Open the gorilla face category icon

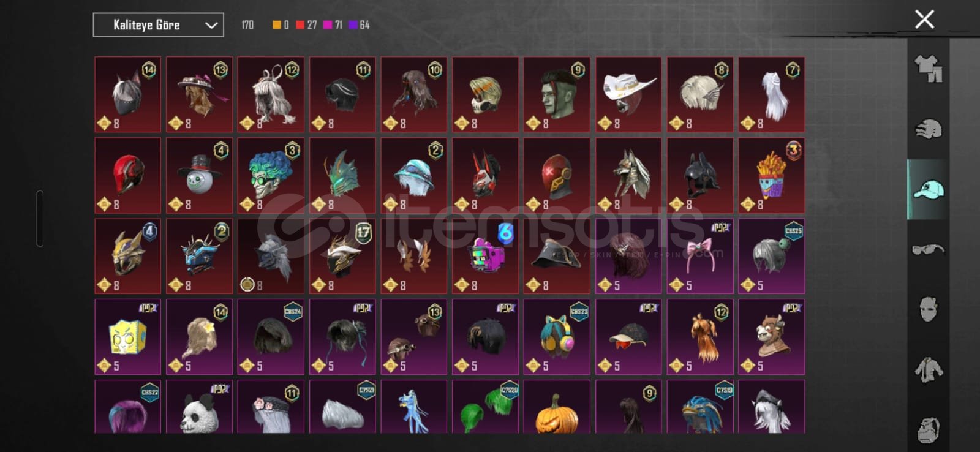(x=929, y=429)
